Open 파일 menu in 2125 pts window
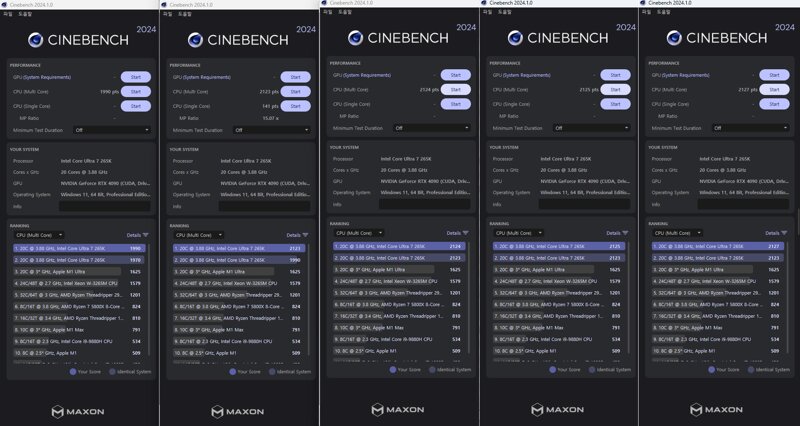 coord(487,12)
